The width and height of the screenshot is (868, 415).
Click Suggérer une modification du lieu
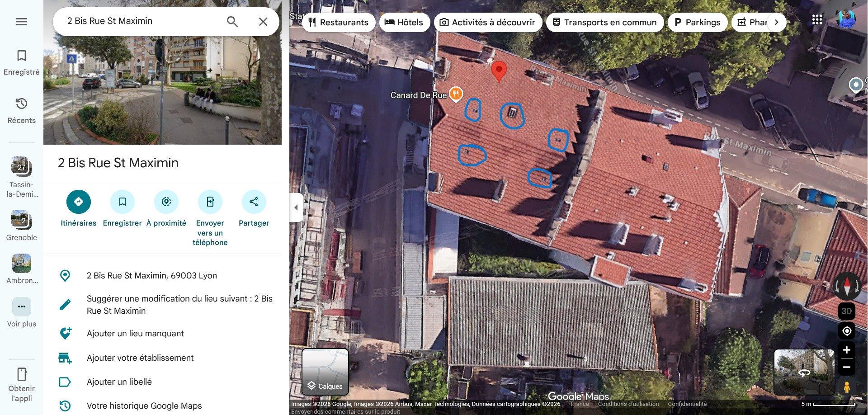coord(162,305)
